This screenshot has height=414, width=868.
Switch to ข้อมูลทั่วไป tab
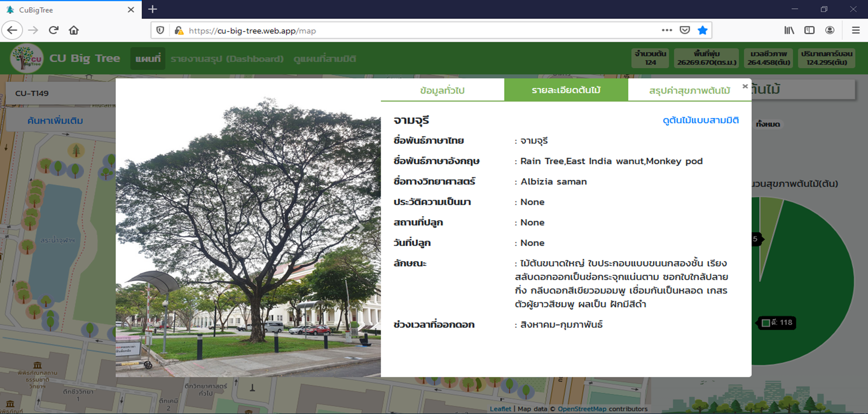(442, 91)
